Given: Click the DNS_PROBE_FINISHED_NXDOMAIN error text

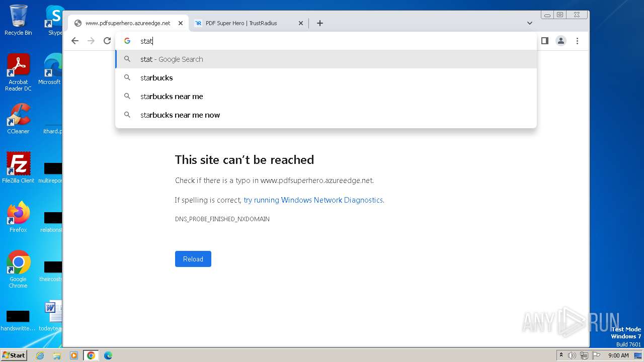Looking at the screenshot, I should click(x=222, y=219).
